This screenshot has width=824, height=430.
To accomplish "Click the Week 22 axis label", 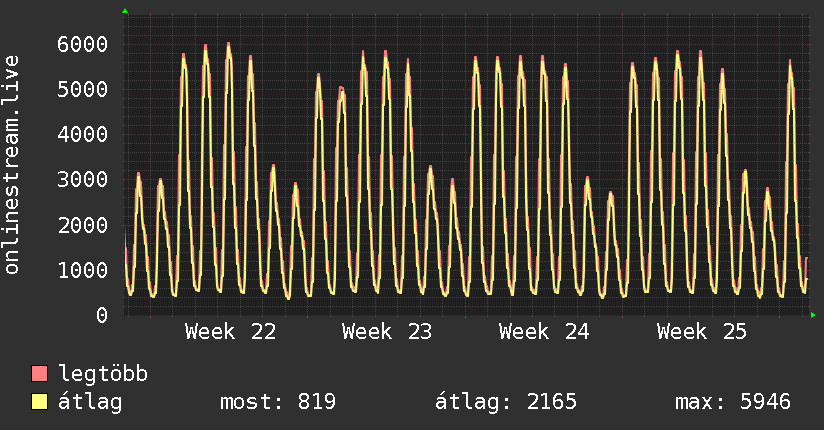I will pos(231,332).
